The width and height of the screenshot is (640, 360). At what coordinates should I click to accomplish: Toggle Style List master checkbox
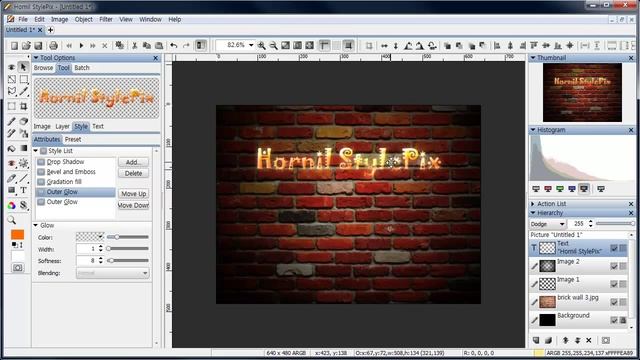click(43, 151)
